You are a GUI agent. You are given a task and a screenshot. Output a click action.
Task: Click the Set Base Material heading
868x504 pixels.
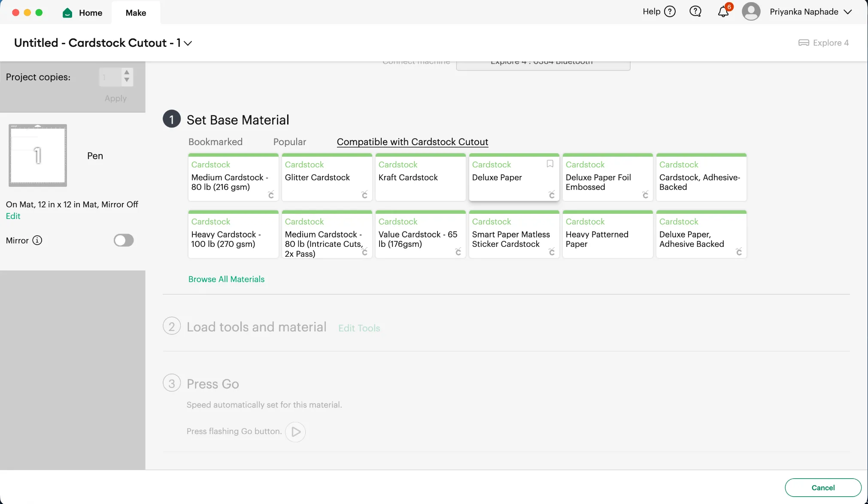(x=238, y=120)
